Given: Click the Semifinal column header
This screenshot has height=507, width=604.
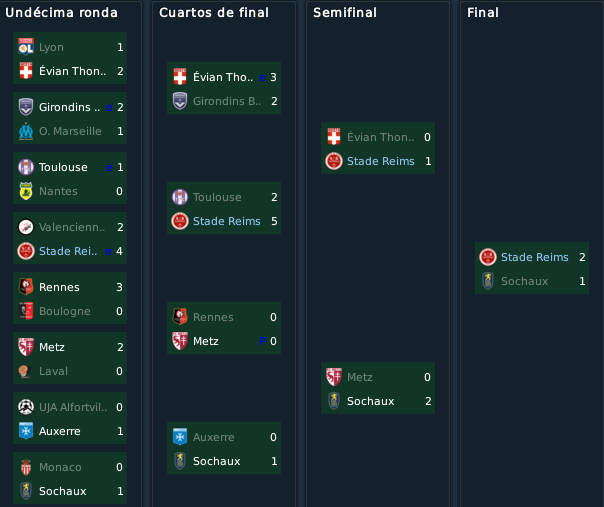Looking at the screenshot, I should pos(345,13).
